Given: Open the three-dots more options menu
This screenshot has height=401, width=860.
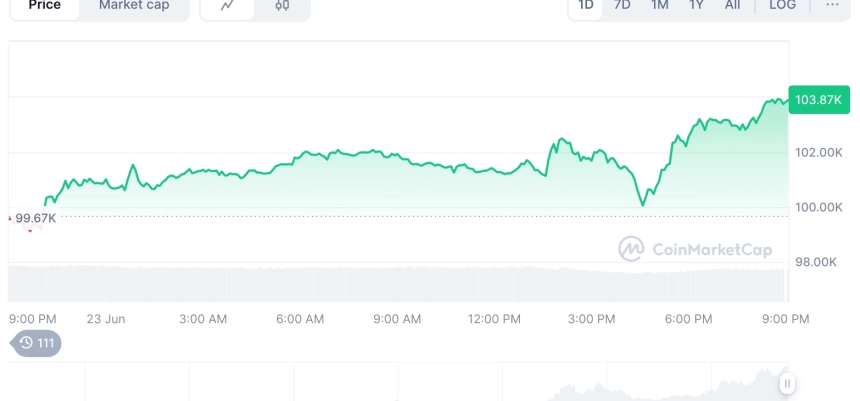Looking at the screenshot, I should point(832,5).
